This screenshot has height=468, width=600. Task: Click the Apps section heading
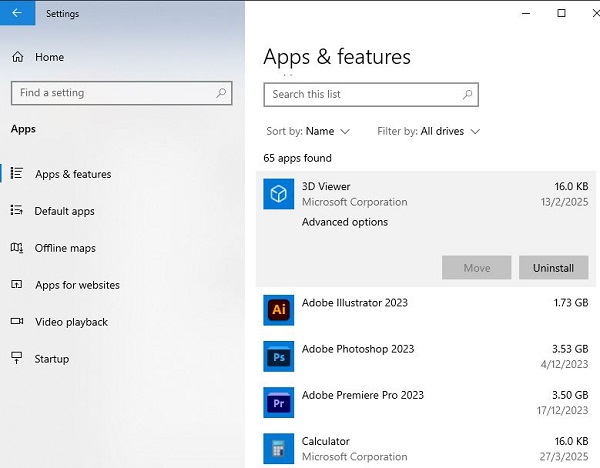point(23,129)
